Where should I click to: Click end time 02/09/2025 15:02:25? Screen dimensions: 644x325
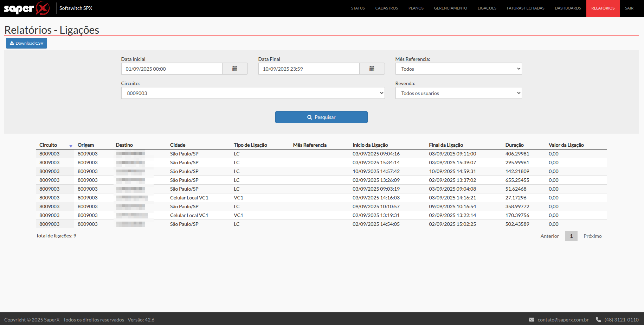point(452,224)
